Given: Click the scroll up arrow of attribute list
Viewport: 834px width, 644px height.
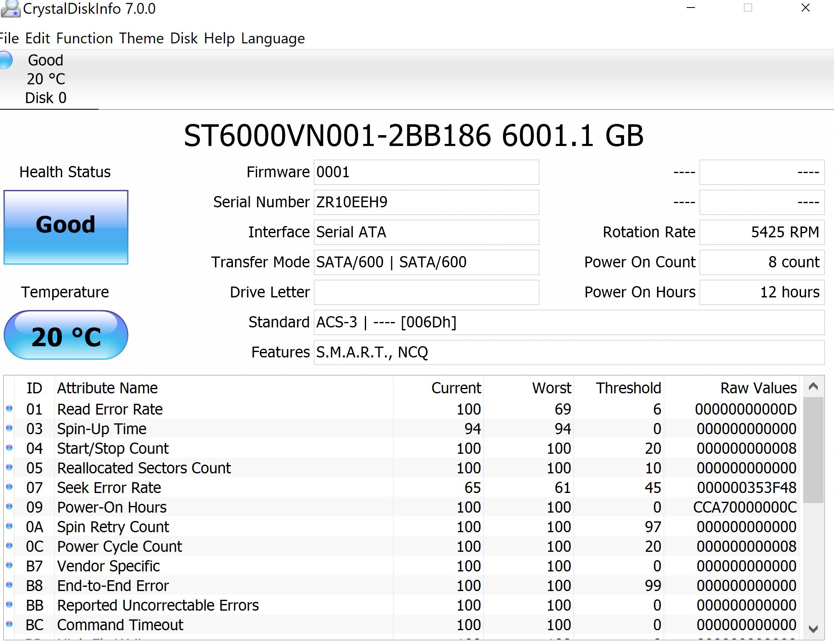Looking at the screenshot, I should click(813, 386).
